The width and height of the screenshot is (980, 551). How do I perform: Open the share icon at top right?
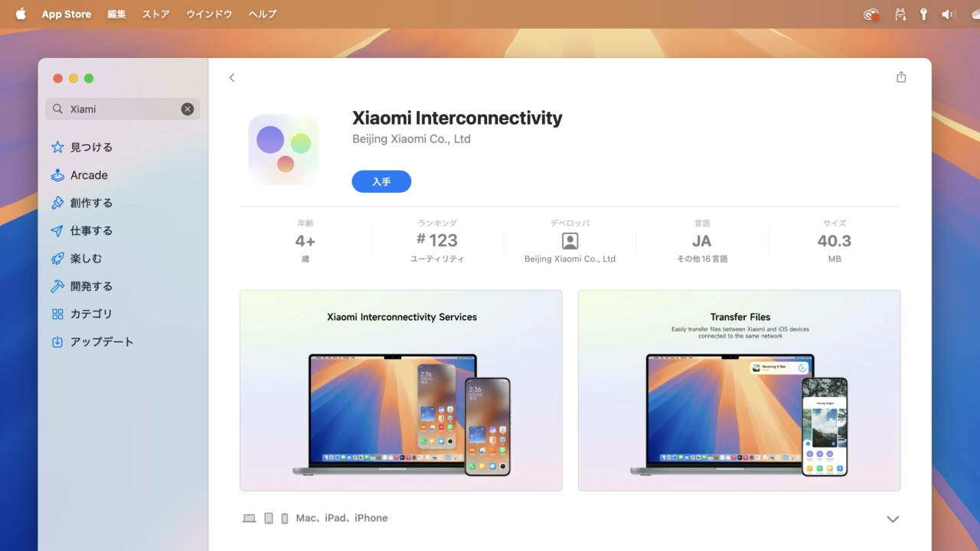901,77
